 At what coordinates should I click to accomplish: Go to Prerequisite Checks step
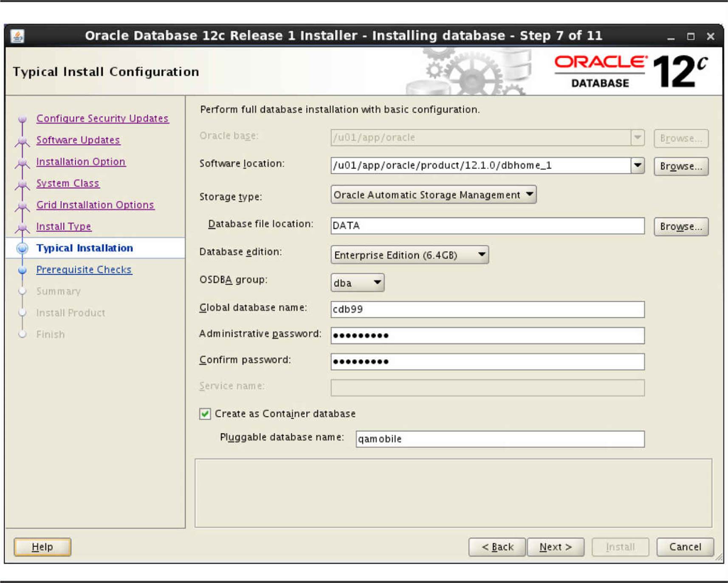pos(84,270)
